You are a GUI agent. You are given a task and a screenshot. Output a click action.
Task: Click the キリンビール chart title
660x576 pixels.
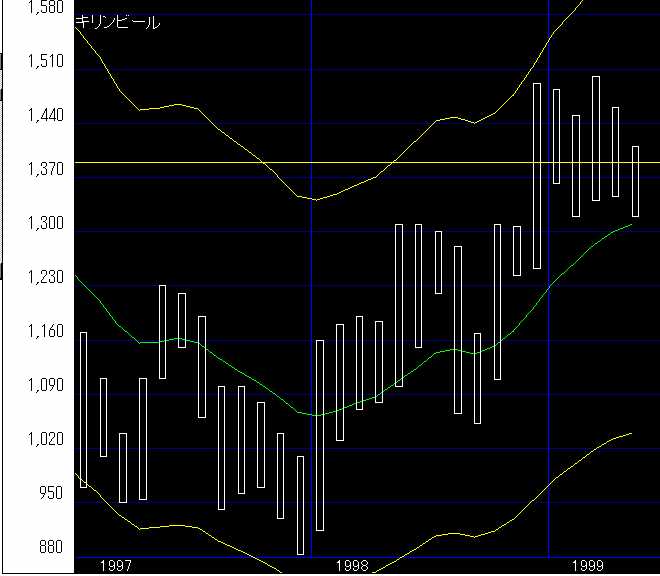118,22
